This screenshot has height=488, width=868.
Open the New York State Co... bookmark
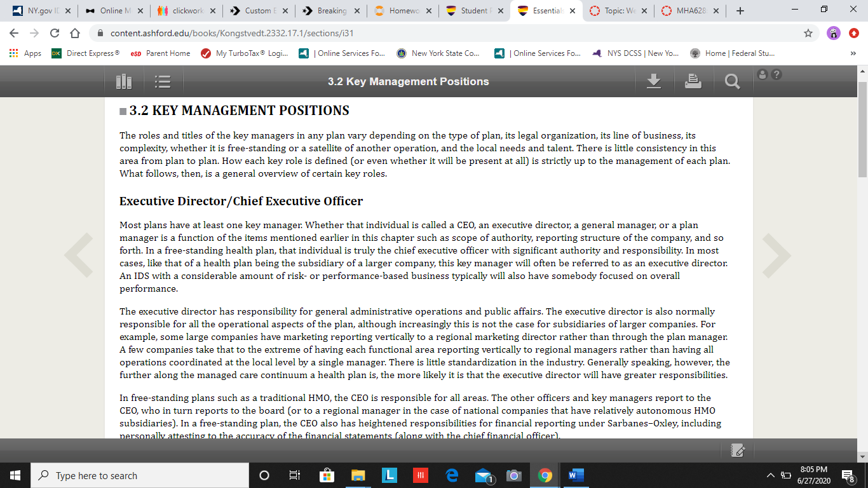click(x=438, y=53)
